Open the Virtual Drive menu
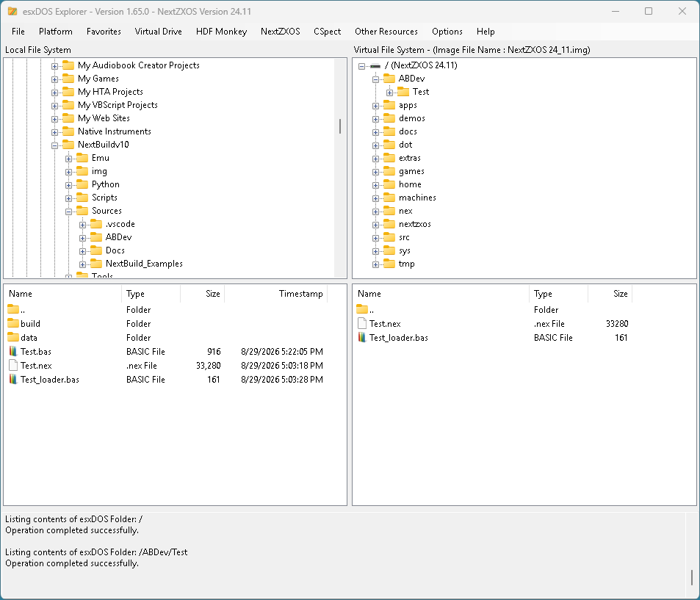This screenshot has width=700, height=600. coord(158,32)
